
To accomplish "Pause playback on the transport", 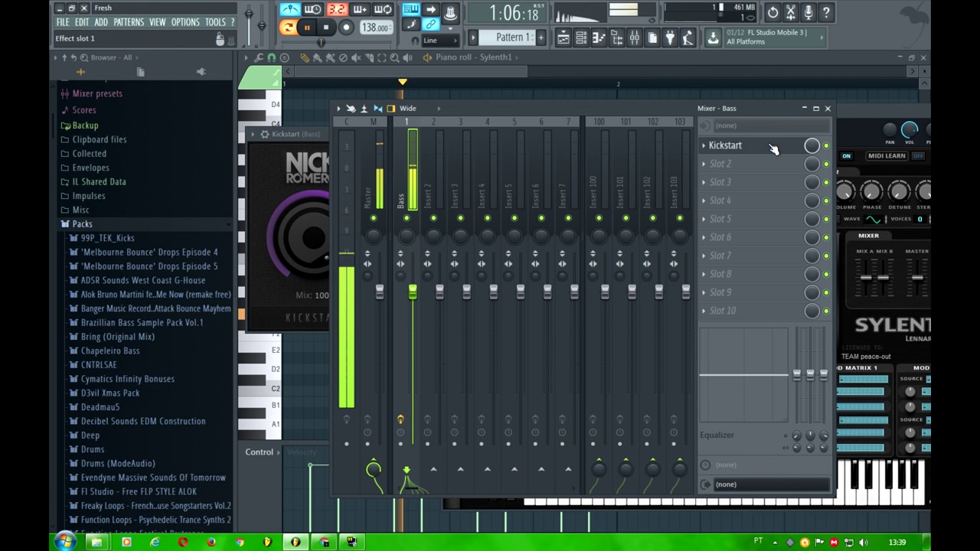I will (x=306, y=28).
